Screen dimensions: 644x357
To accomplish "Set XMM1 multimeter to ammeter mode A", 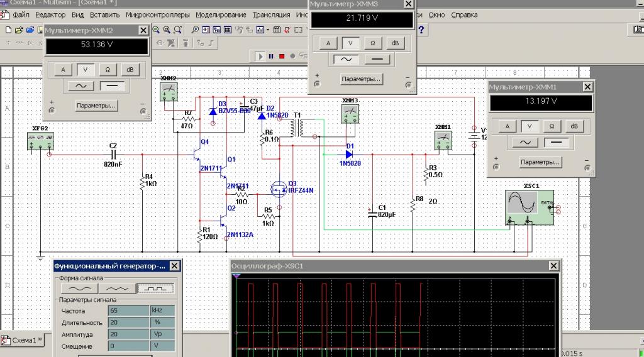I will (x=508, y=126).
